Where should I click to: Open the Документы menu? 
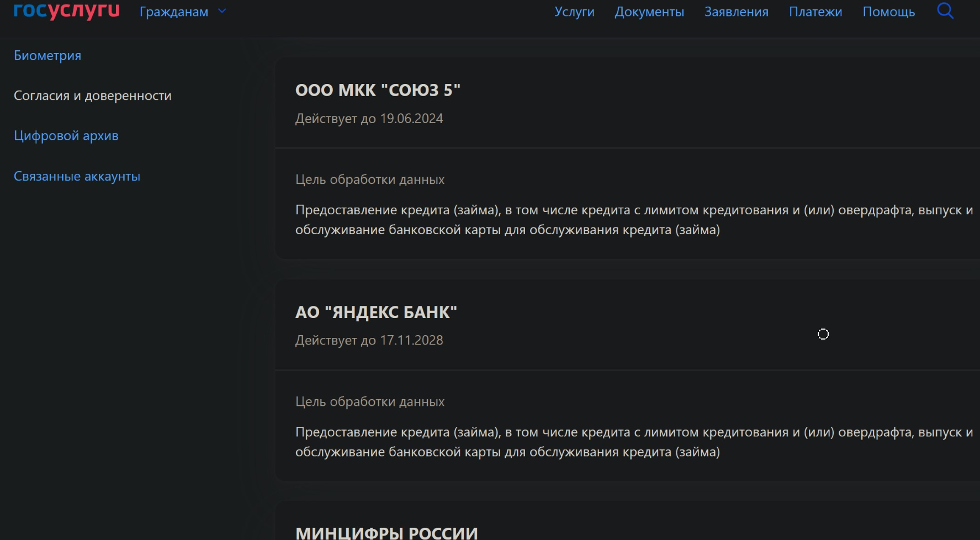coord(649,12)
